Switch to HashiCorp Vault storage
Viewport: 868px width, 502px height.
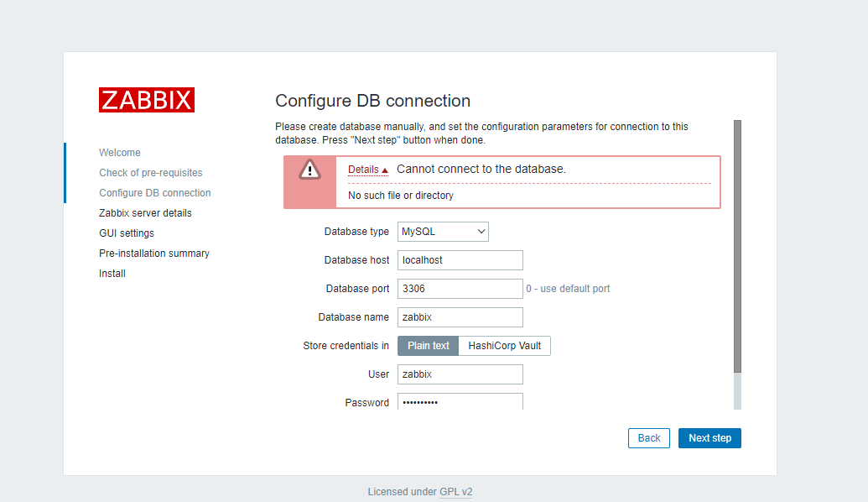(x=504, y=346)
